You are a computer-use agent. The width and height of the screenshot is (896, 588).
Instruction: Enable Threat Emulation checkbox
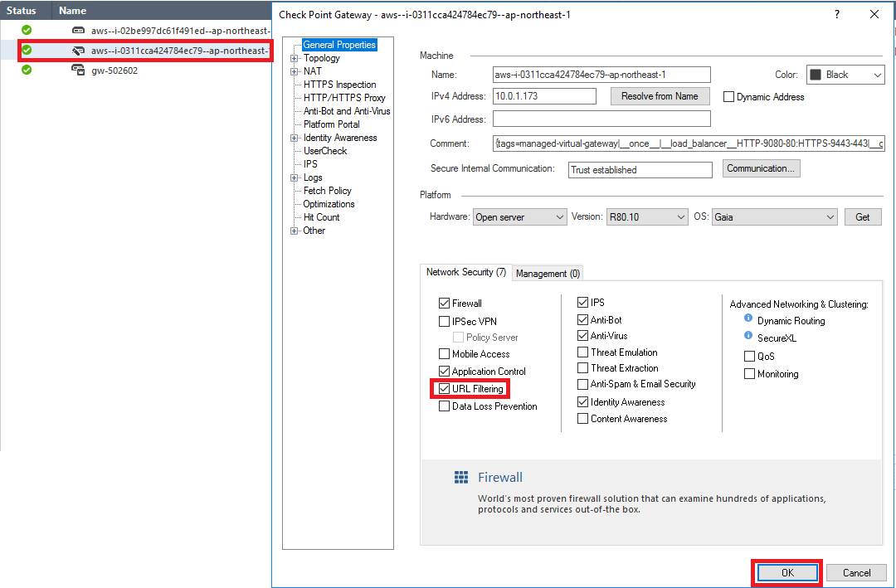point(583,352)
